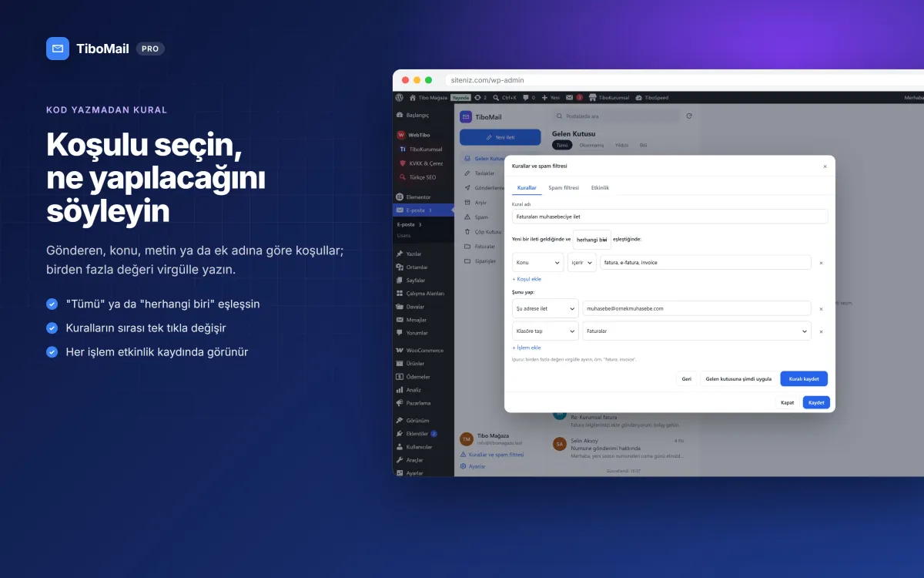This screenshot has height=578, width=924.
Task: Select the Yıldızlı inbox filter
Action: click(x=621, y=145)
